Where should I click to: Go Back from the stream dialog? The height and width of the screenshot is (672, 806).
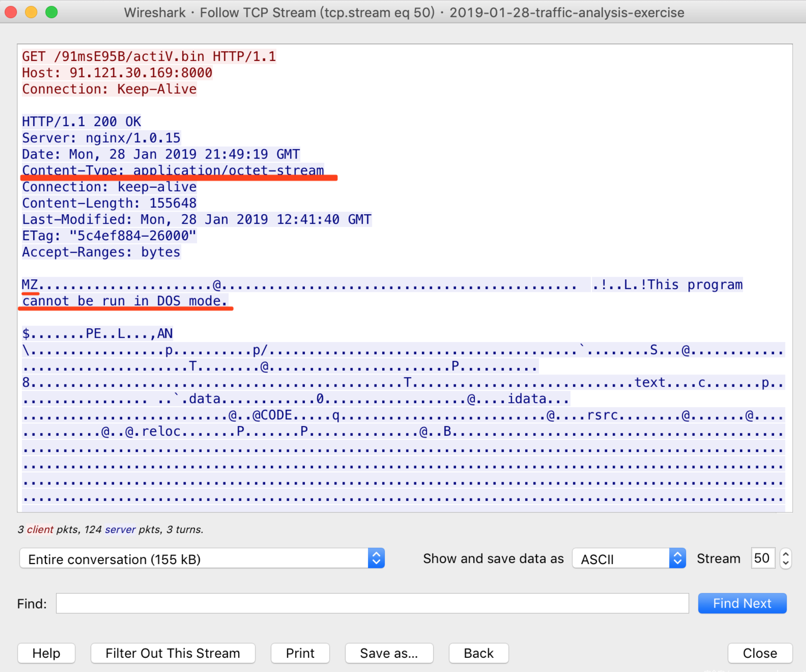[x=478, y=653]
